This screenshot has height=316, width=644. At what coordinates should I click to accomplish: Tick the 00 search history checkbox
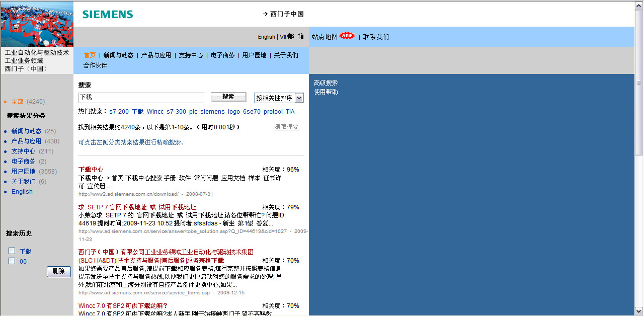[x=12, y=261]
